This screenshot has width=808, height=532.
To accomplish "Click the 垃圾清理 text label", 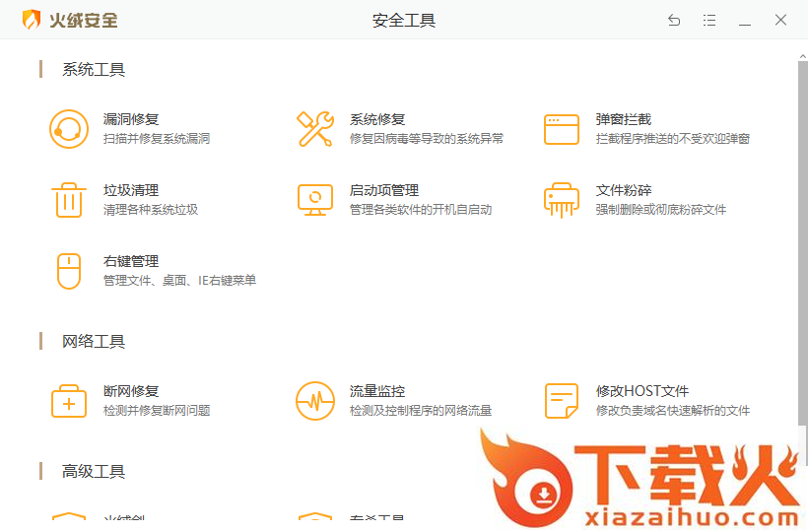I will tap(131, 190).
